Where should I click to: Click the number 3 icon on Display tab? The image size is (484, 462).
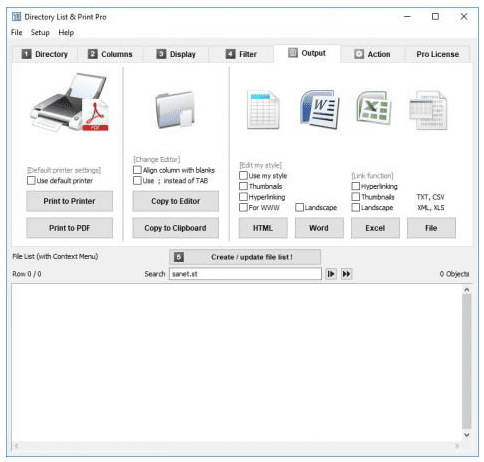[161, 54]
